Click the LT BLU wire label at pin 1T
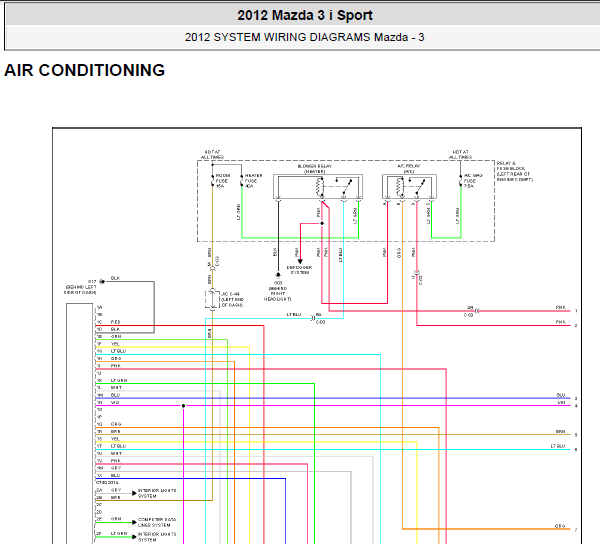600x544 pixels. coord(118,446)
